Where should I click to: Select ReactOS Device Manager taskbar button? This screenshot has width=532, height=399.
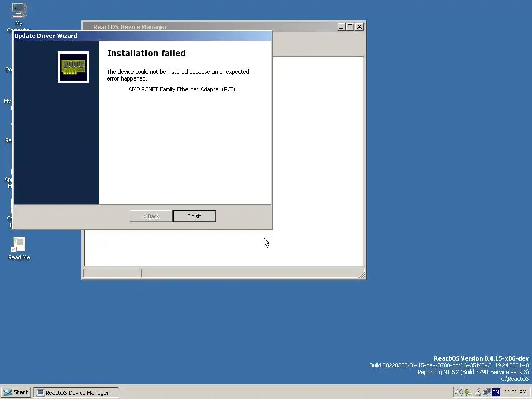(76, 393)
